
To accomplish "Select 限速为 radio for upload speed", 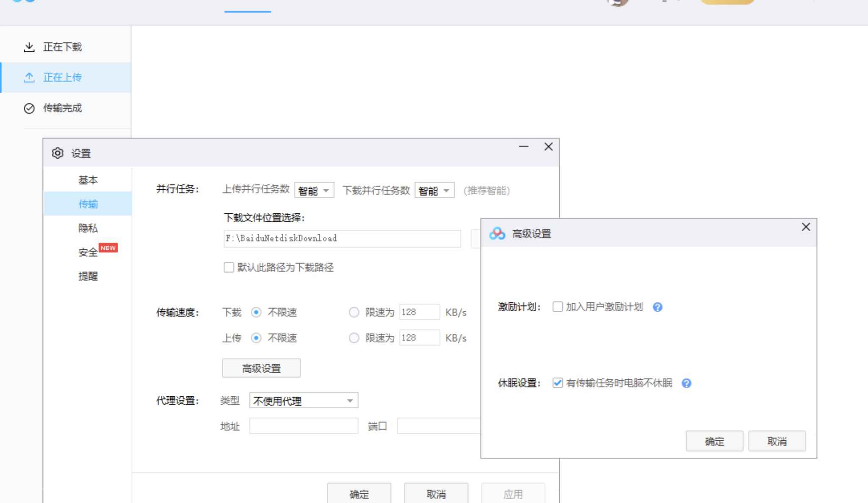I will click(x=354, y=337).
